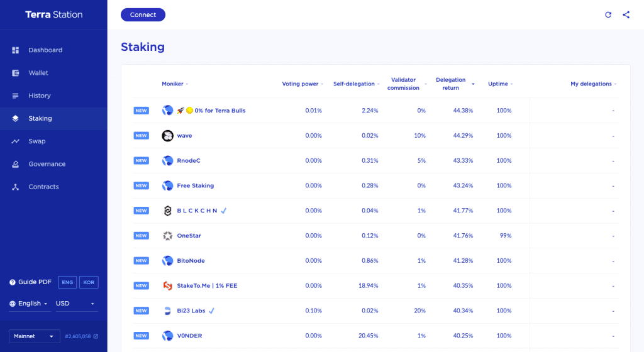Click the Contracts icon in the sidebar
644x352 pixels.
[x=16, y=187]
